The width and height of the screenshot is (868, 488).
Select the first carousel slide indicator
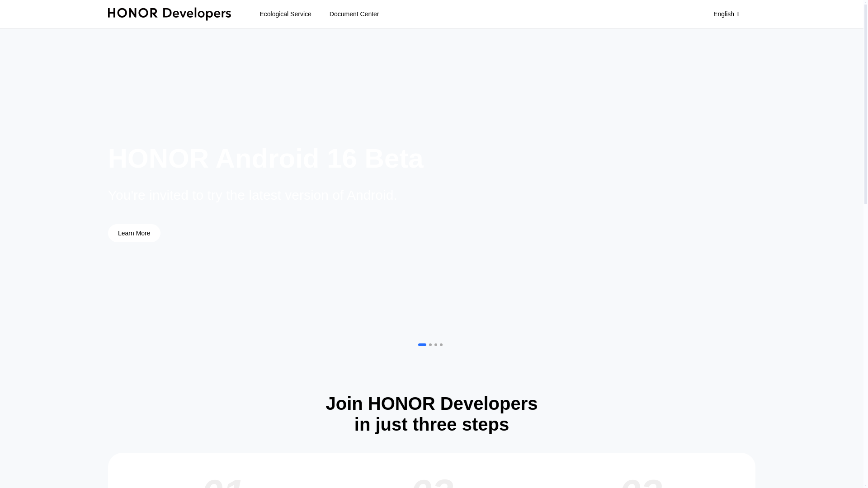tap(422, 345)
